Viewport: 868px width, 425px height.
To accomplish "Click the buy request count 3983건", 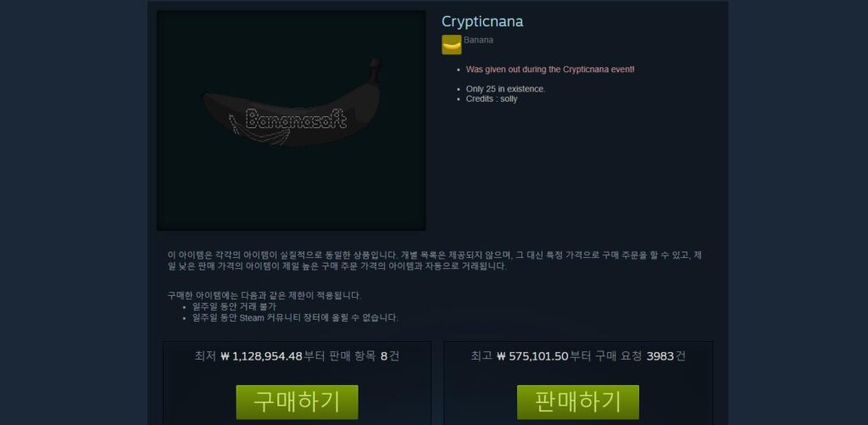I will (x=666, y=355).
